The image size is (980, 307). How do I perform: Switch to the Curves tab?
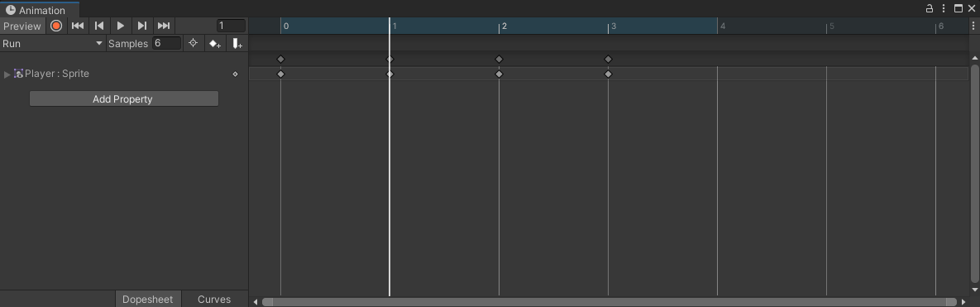click(x=214, y=299)
